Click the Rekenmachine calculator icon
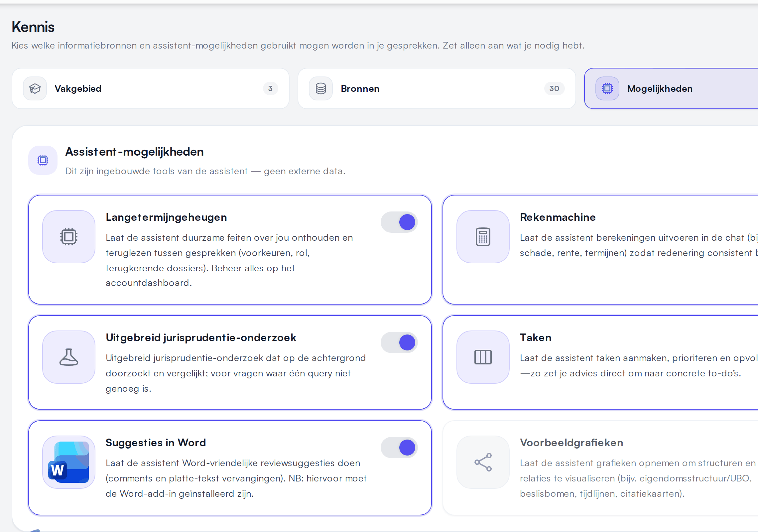758x532 pixels. (x=483, y=237)
